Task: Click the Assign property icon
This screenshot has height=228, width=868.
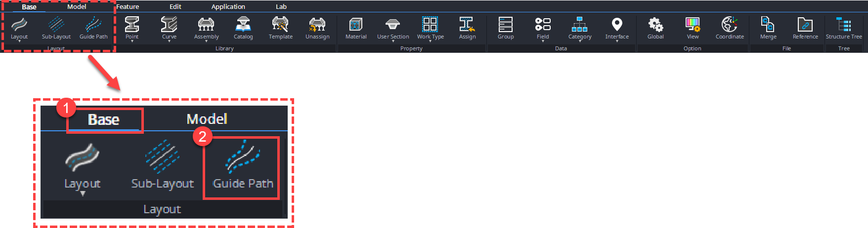Action: click(x=467, y=28)
